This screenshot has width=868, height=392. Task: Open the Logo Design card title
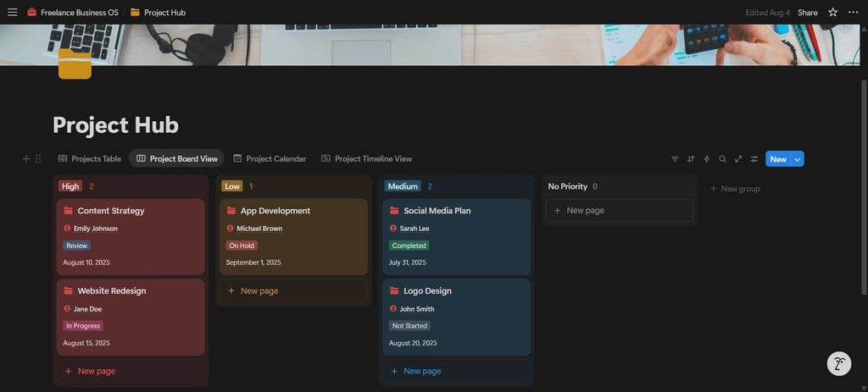tap(427, 290)
